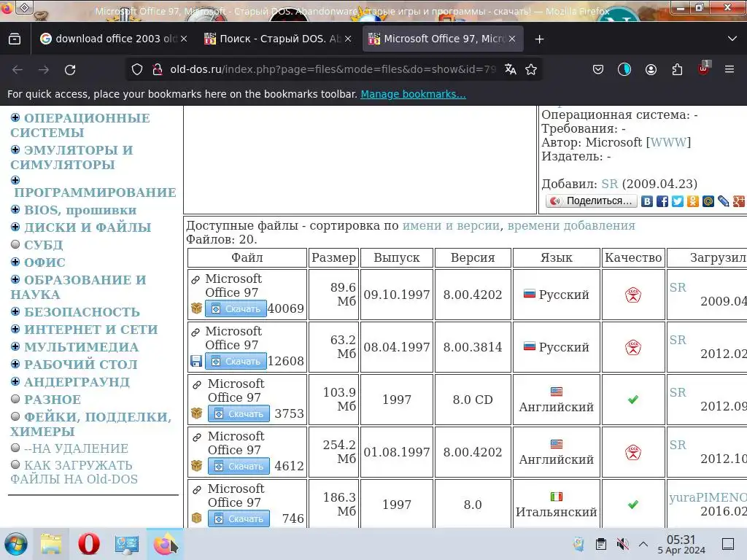Click the uBlock Origin extension icon
Image resolution: width=747 pixels, height=560 pixels.
tap(703, 69)
